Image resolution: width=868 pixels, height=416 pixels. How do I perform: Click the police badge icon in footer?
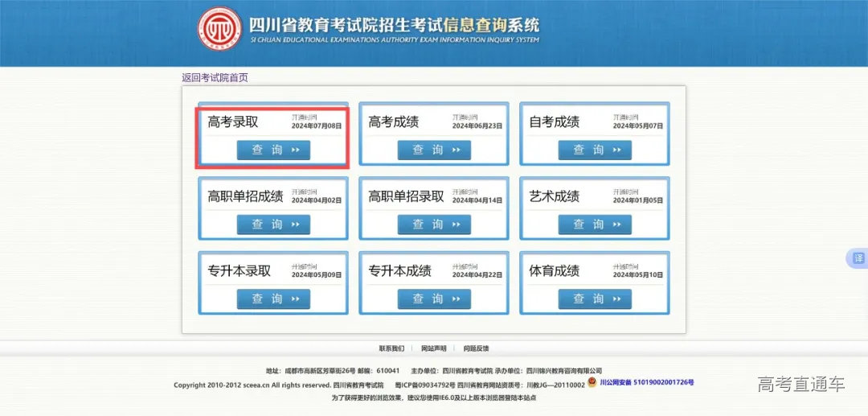[x=592, y=381]
